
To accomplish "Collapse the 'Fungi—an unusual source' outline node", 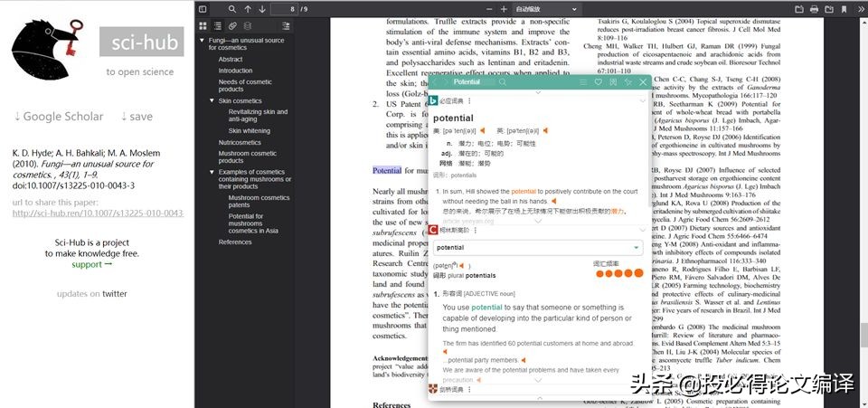I will pos(203,41).
